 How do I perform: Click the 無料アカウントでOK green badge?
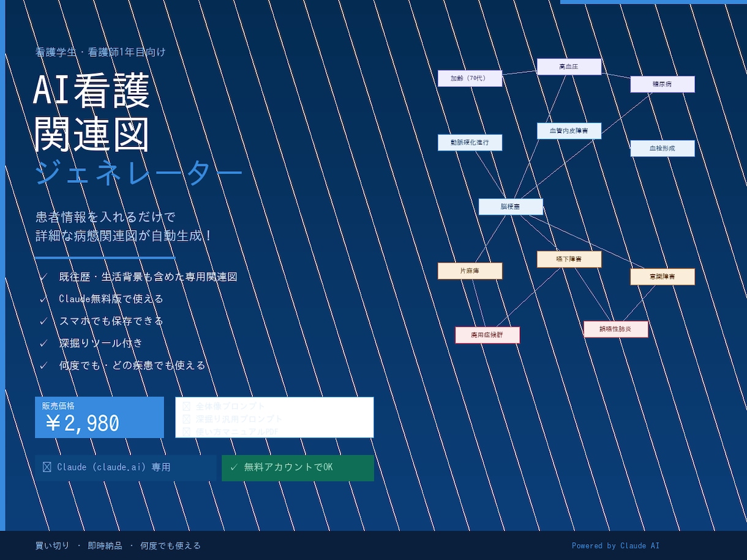click(x=298, y=468)
